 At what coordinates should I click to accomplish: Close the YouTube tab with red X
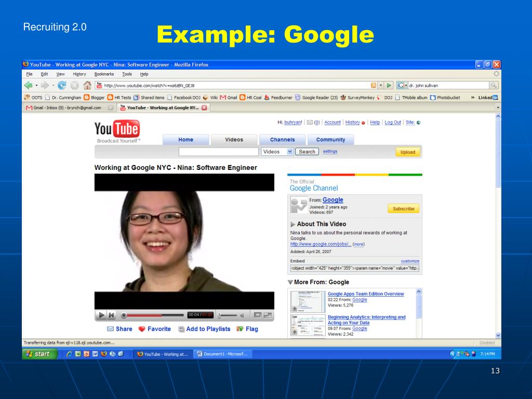click(x=204, y=108)
